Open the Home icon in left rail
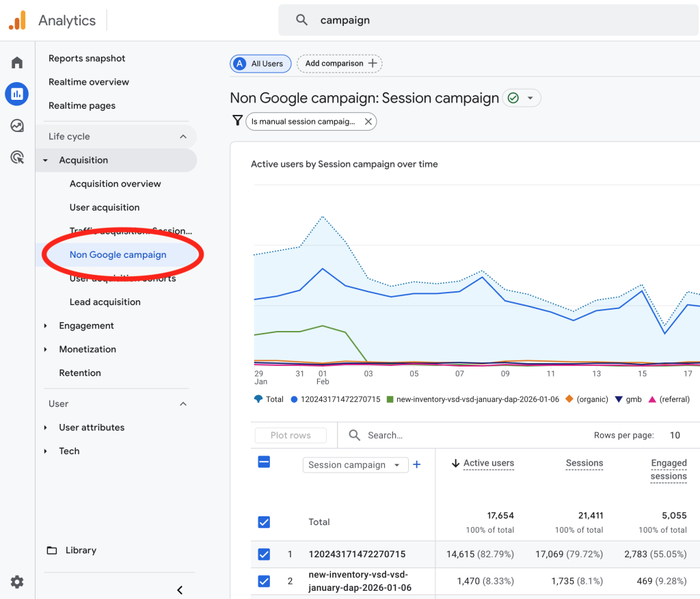The width and height of the screenshot is (700, 599). (17, 62)
